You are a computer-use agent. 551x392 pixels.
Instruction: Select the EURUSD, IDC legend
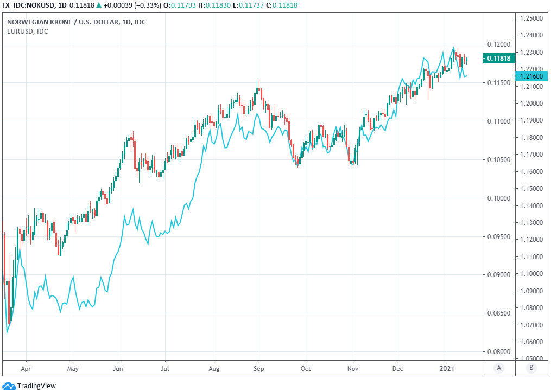[x=27, y=31]
